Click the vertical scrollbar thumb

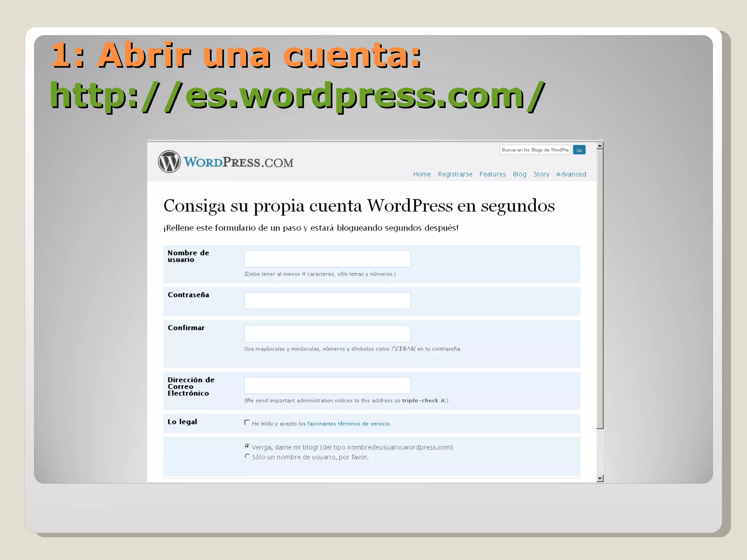[x=600, y=289]
